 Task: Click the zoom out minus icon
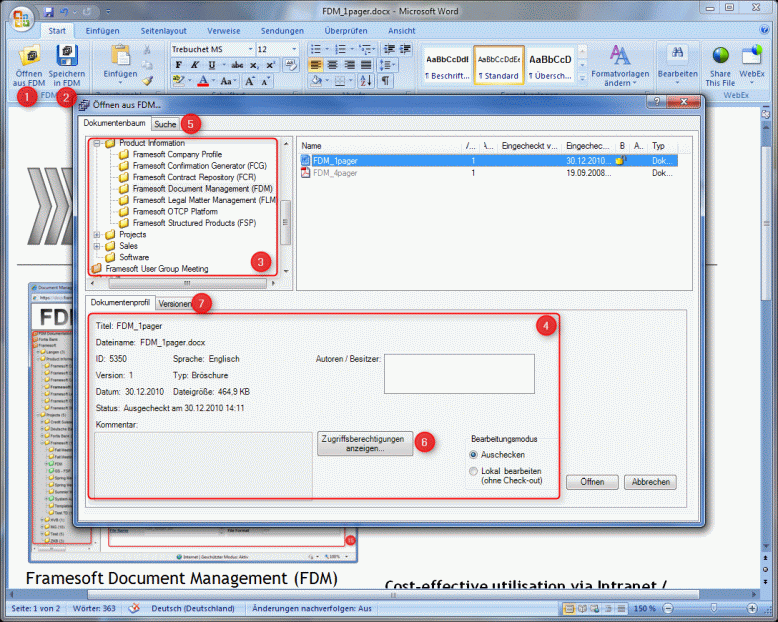tap(668, 608)
